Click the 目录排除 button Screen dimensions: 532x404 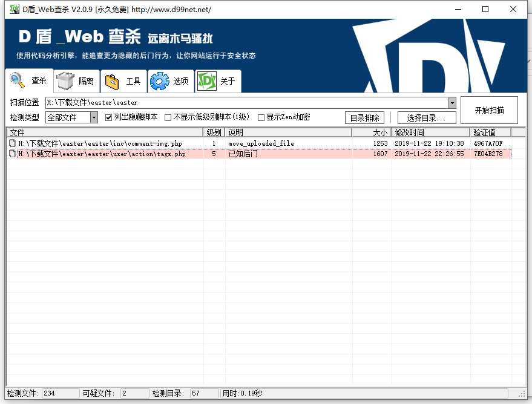click(x=364, y=118)
